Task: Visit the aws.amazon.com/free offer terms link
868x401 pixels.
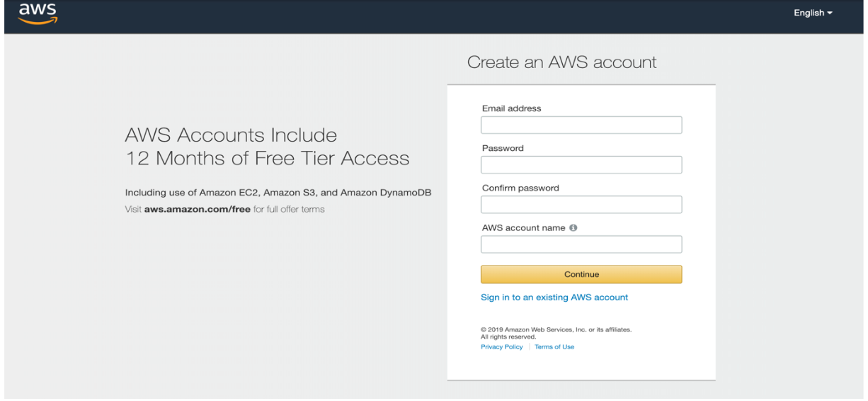Action: [198, 210]
